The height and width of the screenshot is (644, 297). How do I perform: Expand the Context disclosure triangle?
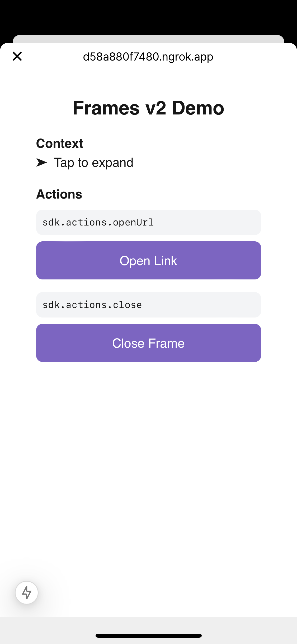pos(41,163)
